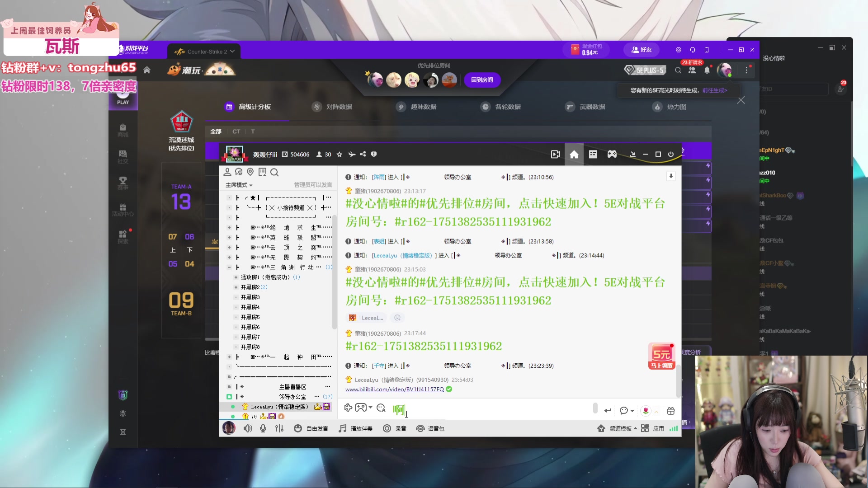Click the chat message scrollbar

[678, 381]
